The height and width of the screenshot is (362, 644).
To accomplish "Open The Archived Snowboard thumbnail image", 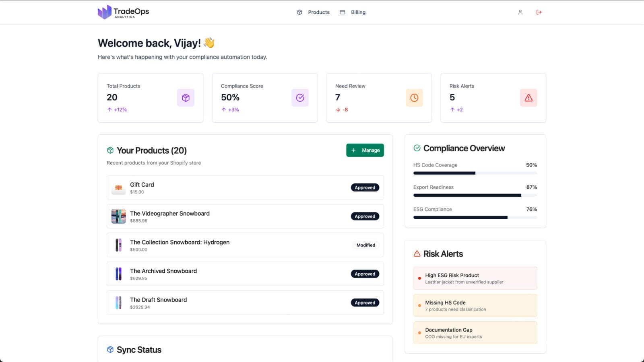I will coord(118,274).
